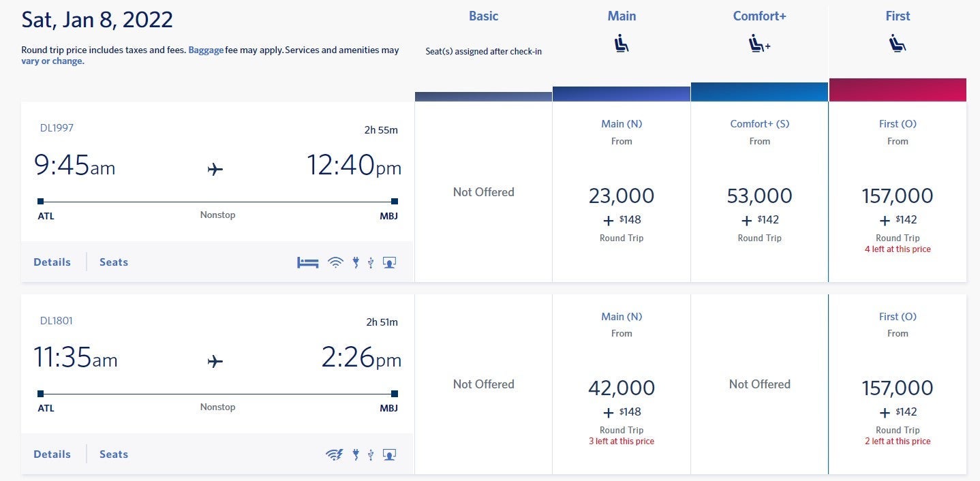980x481 pixels.
Task: Select the Main cabin column header
Action: [622, 16]
